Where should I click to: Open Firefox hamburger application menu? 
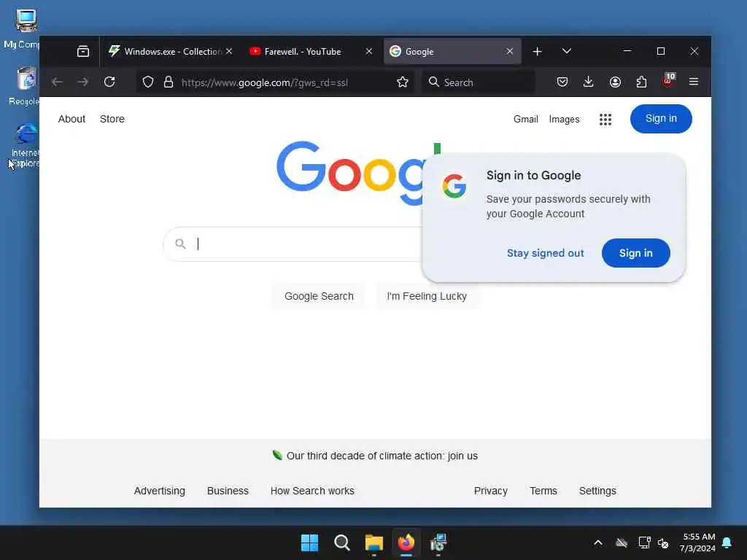click(694, 82)
